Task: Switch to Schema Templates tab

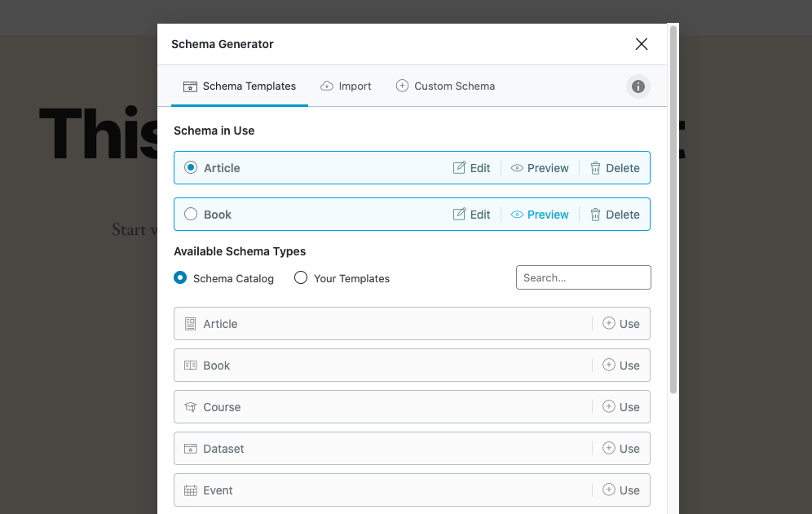Action: [239, 86]
